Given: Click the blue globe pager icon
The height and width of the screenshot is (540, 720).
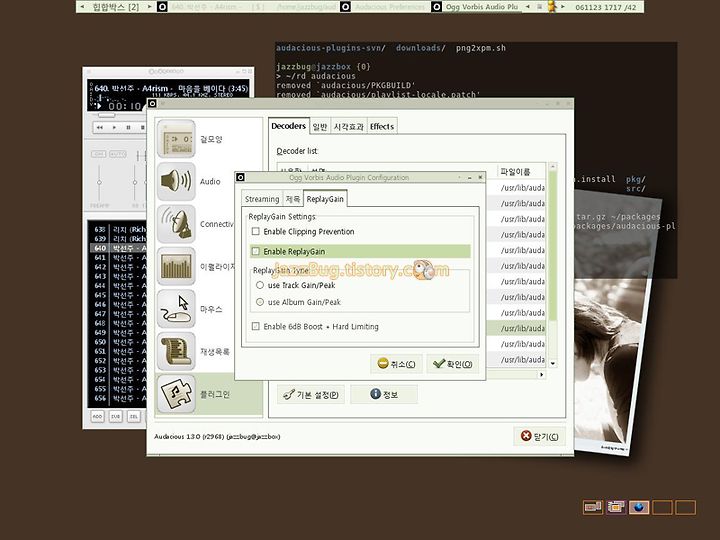Looking at the screenshot, I should tap(639, 507).
